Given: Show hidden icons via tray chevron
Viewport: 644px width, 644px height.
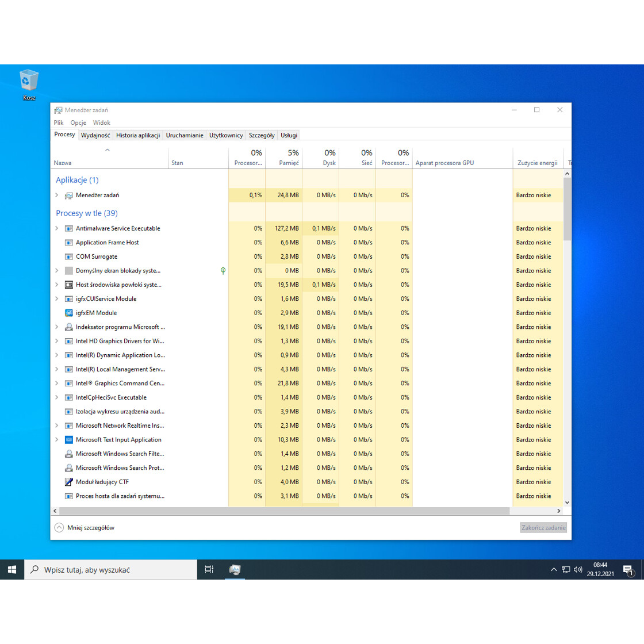Looking at the screenshot, I should click(553, 569).
